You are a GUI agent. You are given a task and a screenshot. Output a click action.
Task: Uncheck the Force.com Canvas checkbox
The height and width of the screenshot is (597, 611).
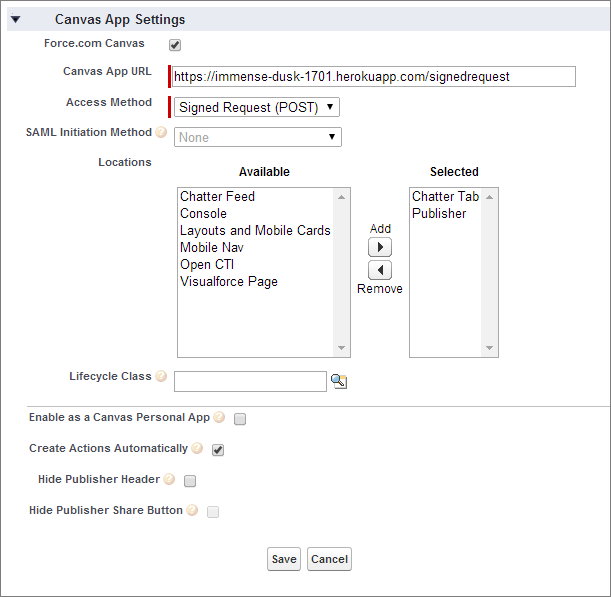(x=175, y=45)
